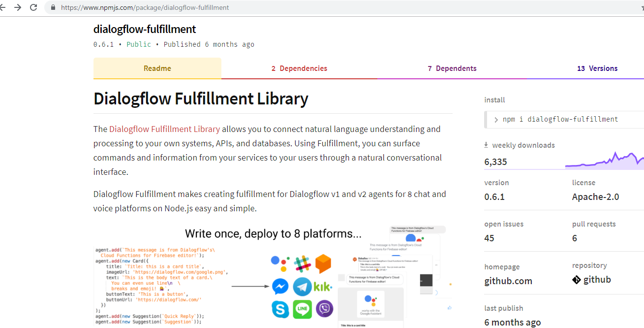Viewport: 644px width, 328px height.
Task: Click the Google Assistant colored dots icon
Action: (280, 263)
